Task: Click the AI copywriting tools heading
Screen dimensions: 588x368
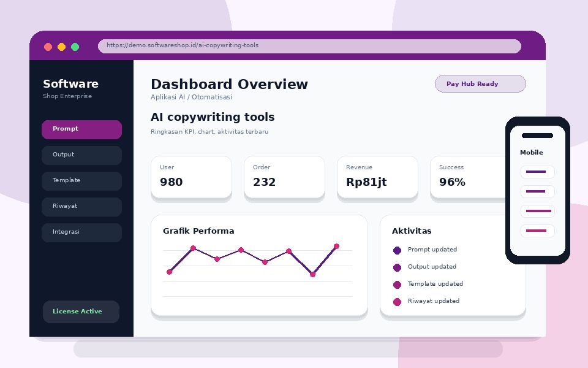Action: click(213, 117)
